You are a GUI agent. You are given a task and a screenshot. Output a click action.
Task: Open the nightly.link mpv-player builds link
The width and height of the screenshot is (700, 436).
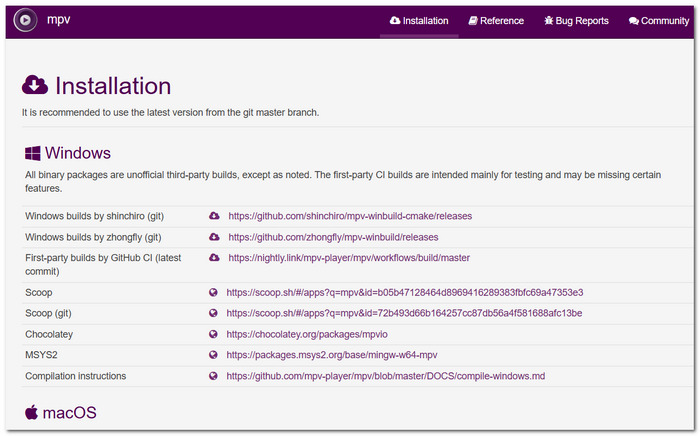(x=349, y=257)
